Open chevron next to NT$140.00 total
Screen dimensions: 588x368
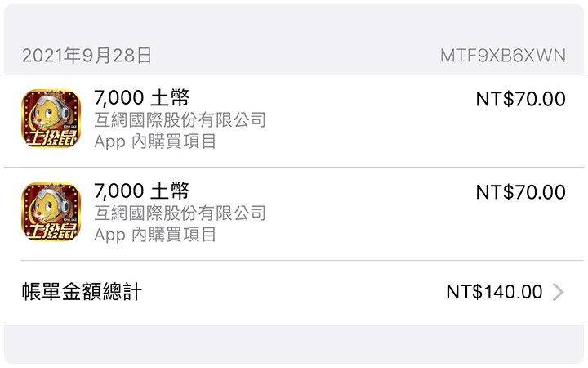point(558,292)
